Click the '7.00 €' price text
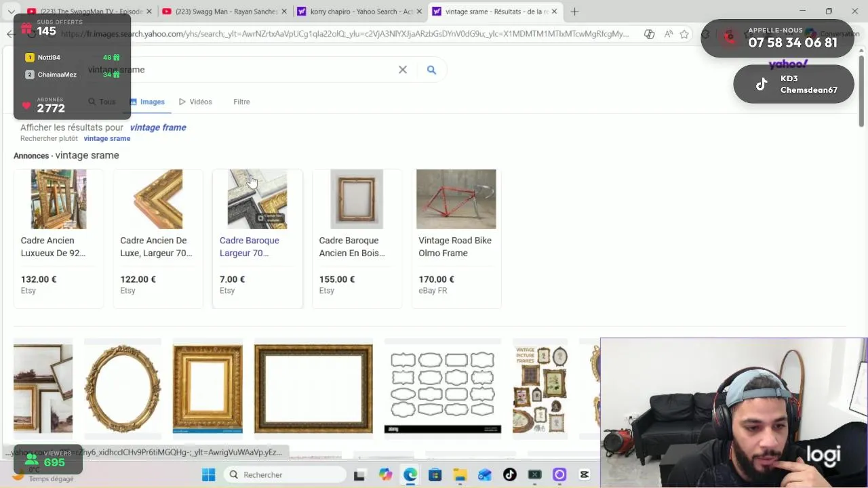This screenshot has height=488, width=868. pos(232,279)
